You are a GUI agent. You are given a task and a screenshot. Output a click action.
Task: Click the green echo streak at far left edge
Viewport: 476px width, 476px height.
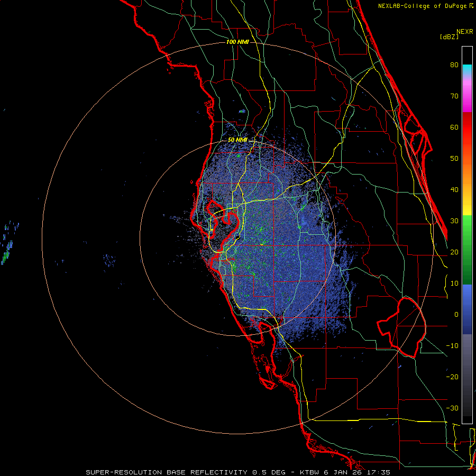6,253
